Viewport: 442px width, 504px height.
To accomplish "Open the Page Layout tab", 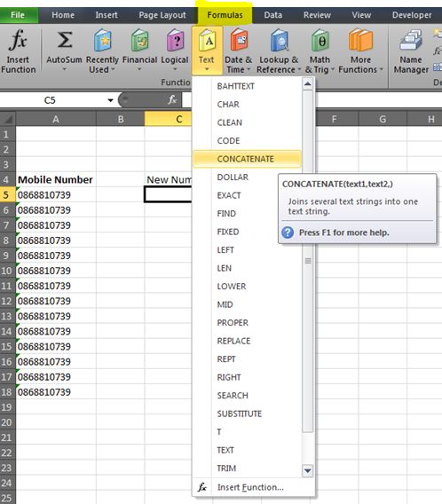I will coord(162,15).
